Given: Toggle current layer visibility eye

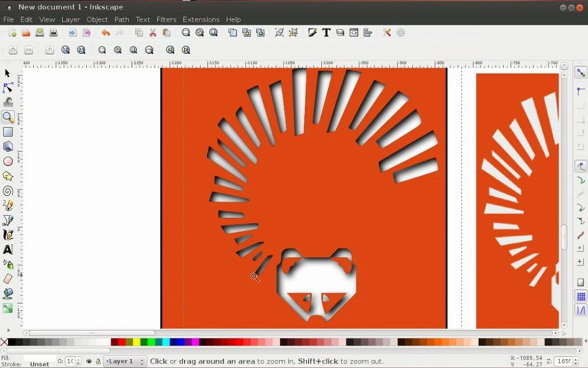Looking at the screenshot, I should coord(89,361).
